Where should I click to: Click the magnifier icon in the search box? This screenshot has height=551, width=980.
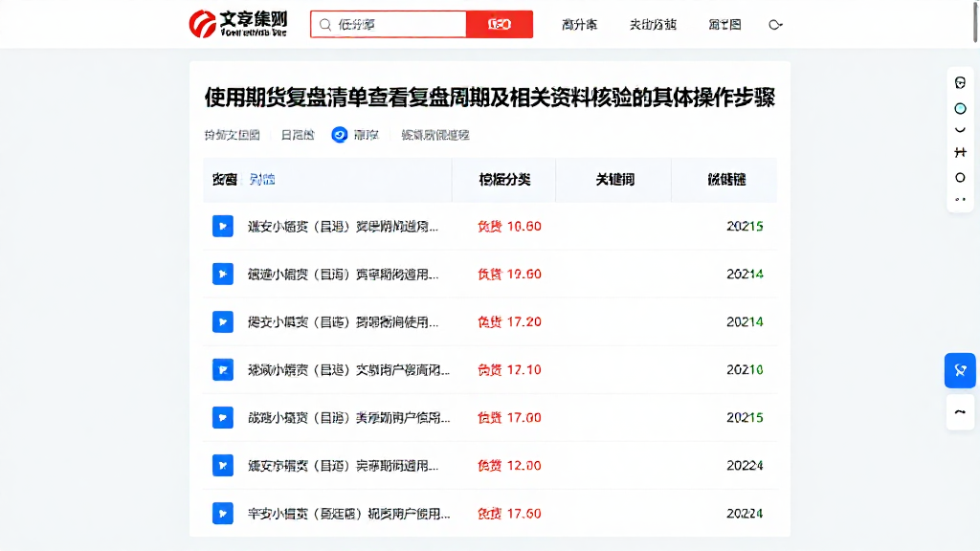coord(325,24)
